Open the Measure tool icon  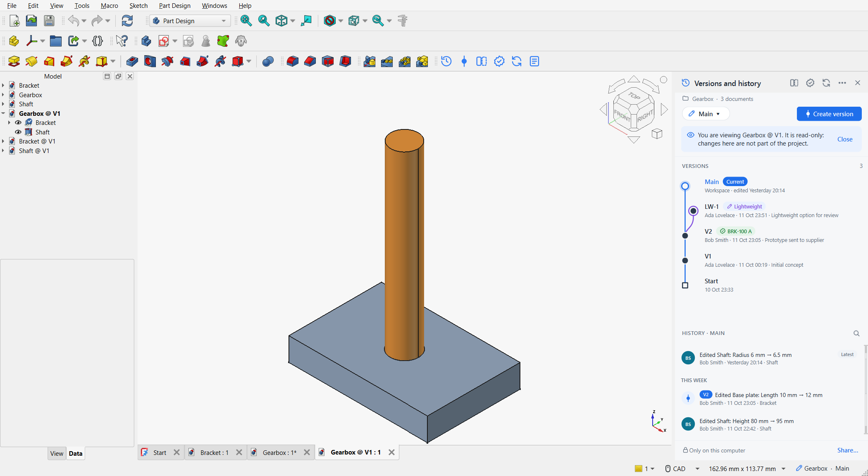403,21
